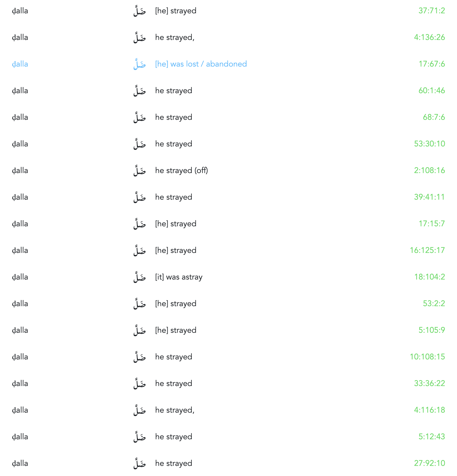Follow the 53:30:10 reference link
Screen dimensions: 457x476
(x=429, y=144)
